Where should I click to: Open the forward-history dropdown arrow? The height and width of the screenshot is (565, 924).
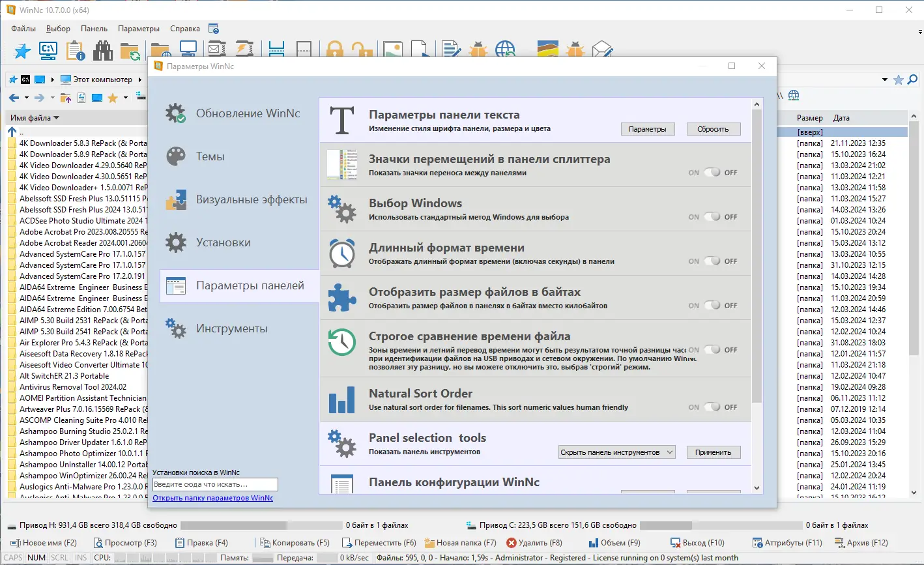pyautogui.click(x=51, y=98)
